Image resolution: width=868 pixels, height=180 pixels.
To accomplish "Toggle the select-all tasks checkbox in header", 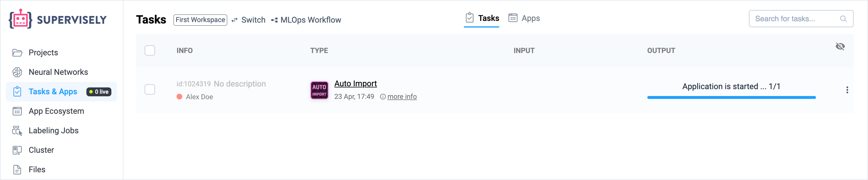I will click(150, 51).
